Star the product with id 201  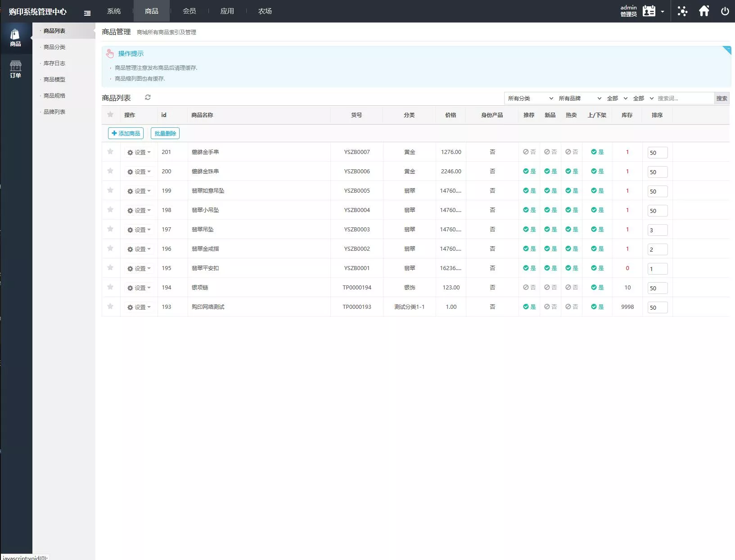(x=110, y=152)
